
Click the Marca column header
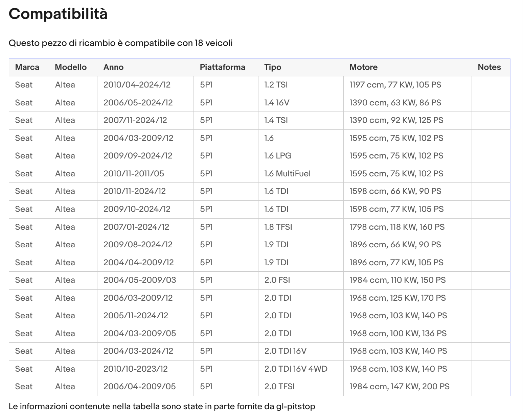(27, 67)
